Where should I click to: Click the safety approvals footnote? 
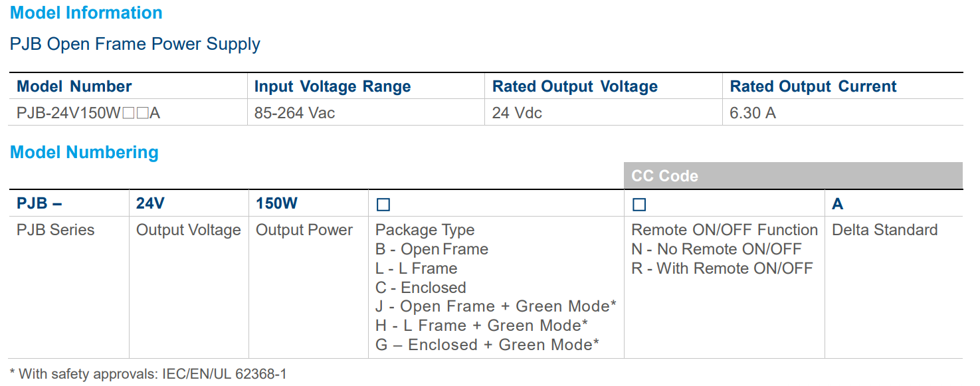[148, 374]
